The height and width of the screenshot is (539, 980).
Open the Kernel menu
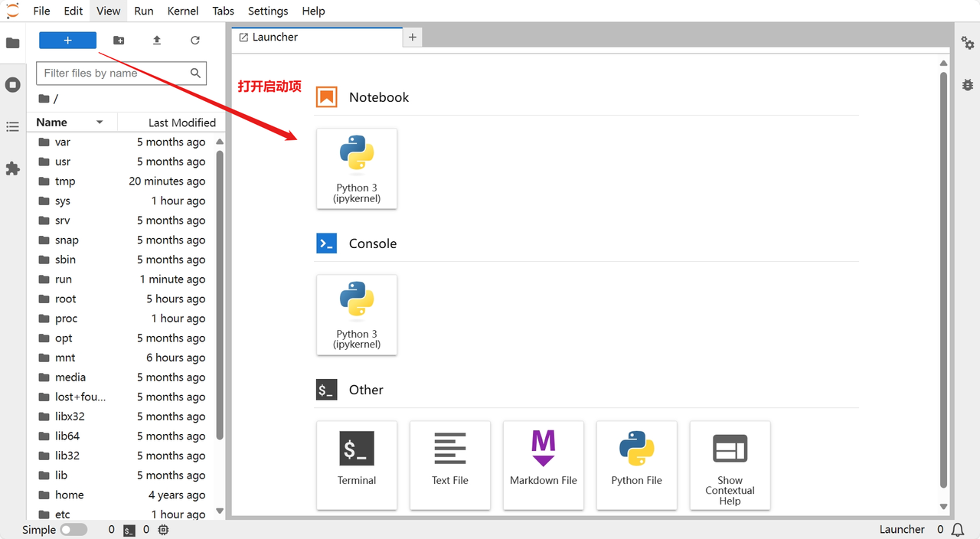(182, 11)
